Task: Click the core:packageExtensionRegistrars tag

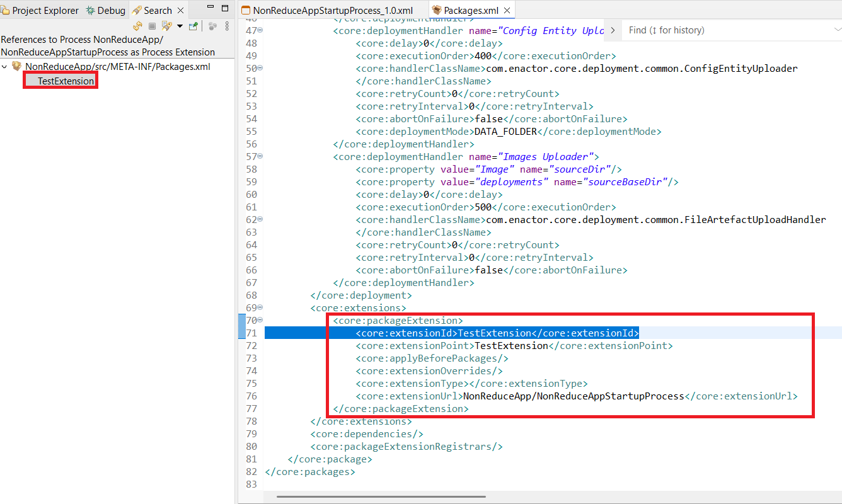Action: click(x=407, y=447)
